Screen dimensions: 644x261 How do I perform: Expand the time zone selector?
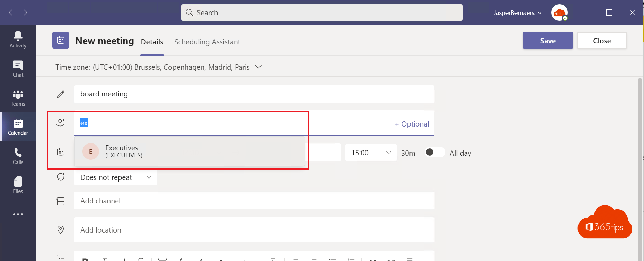click(x=258, y=67)
